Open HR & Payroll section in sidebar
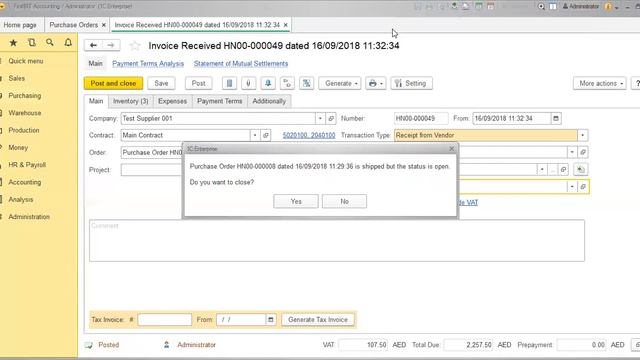Image resolution: width=640 pixels, height=360 pixels. click(27, 165)
